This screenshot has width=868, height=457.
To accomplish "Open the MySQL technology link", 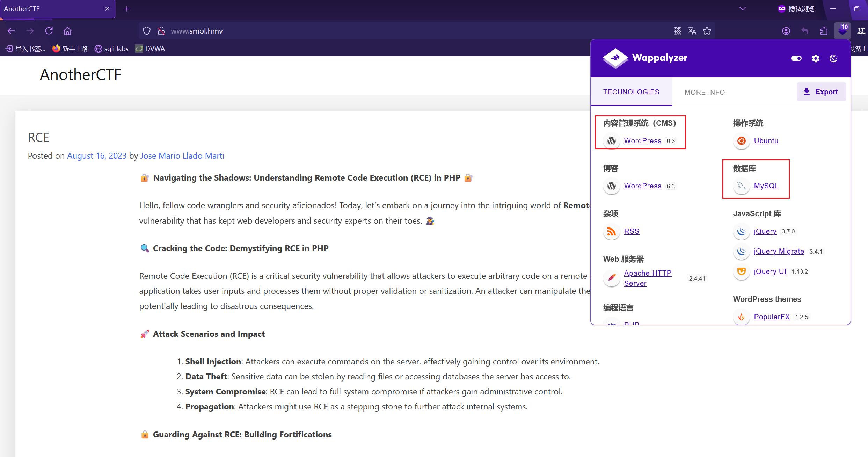I will click(x=766, y=186).
